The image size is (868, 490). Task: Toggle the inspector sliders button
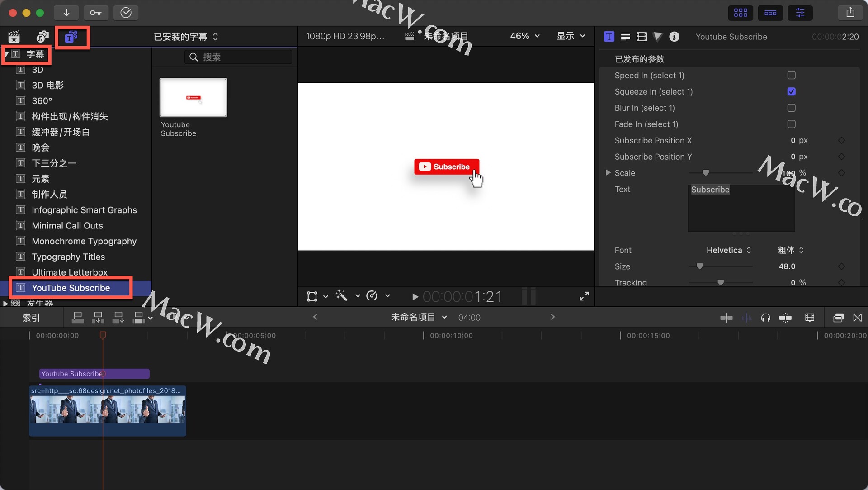coord(800,13)
